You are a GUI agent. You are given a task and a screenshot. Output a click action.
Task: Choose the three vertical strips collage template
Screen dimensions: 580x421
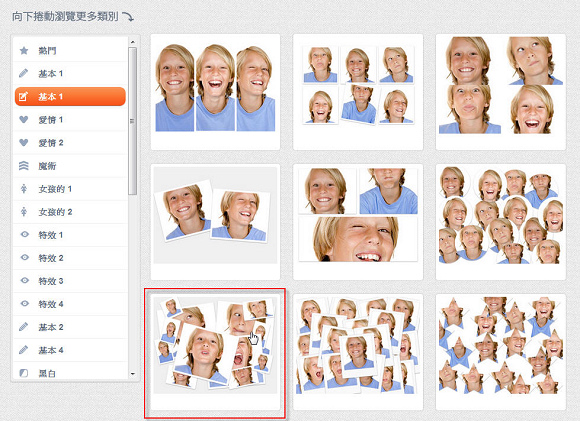215,92
